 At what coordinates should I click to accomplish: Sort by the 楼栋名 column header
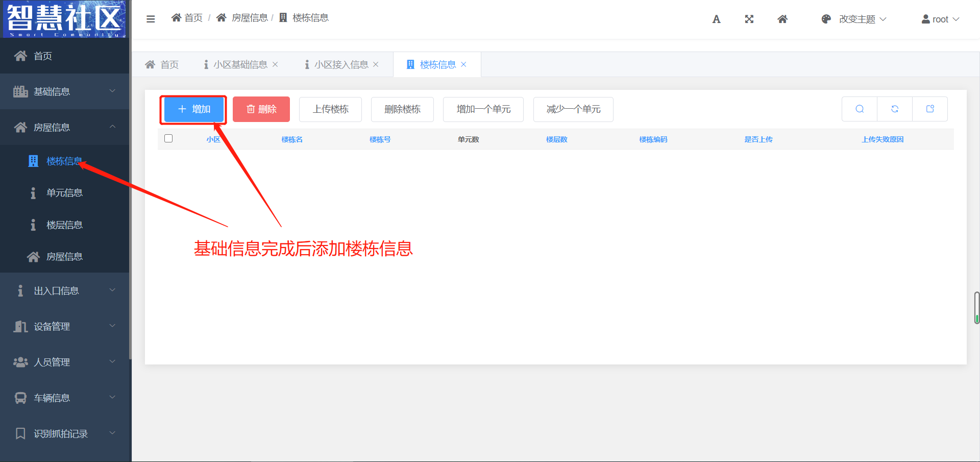coord(292,139)
